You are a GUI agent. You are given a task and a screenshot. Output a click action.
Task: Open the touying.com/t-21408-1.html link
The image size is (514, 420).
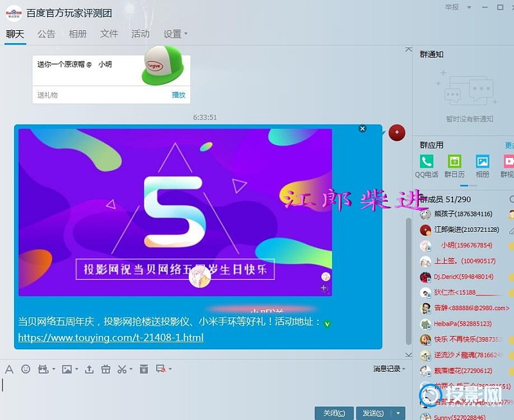click(111, 337)
